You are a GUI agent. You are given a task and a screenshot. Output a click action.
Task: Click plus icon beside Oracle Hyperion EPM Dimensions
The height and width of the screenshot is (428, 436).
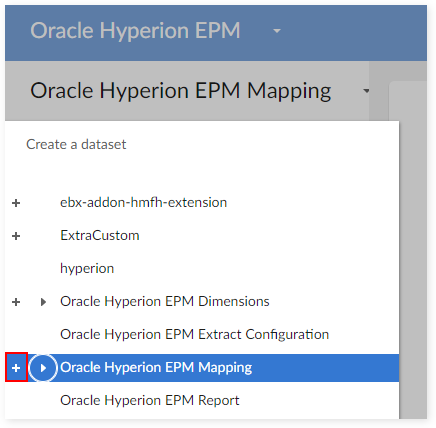click(x=16, y=302)
